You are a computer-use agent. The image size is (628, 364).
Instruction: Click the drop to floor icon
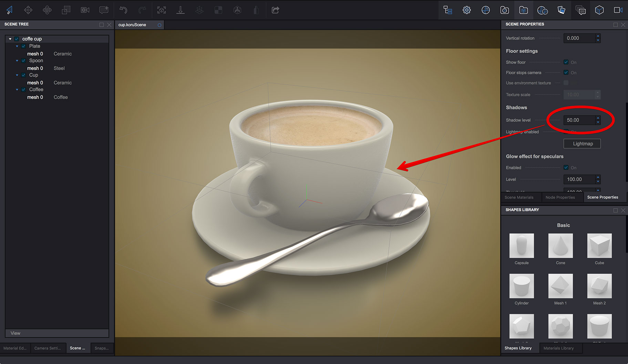pyautogui.click(x=180, y=10)
